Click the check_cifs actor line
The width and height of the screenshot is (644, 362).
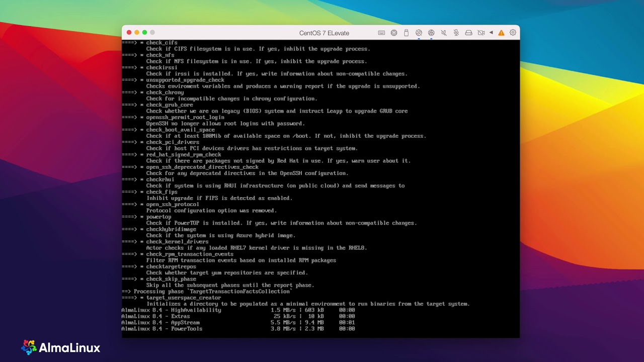149,43
